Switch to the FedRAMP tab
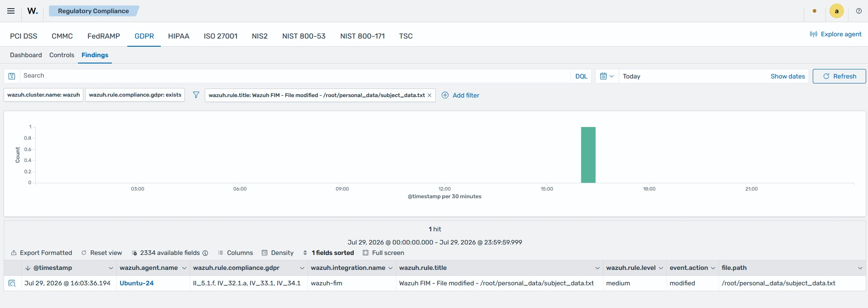This screenshot has height=308, width=868. point(104,36)
